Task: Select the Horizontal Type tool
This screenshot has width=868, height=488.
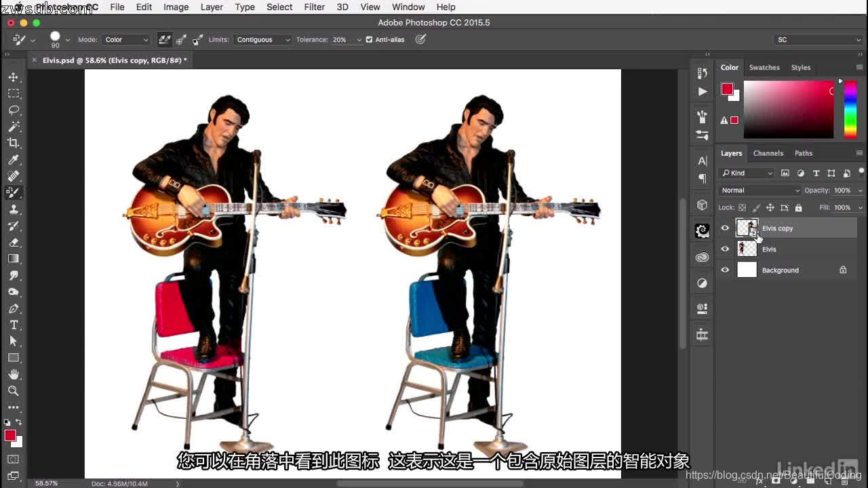Action: (x=13, y=325)
